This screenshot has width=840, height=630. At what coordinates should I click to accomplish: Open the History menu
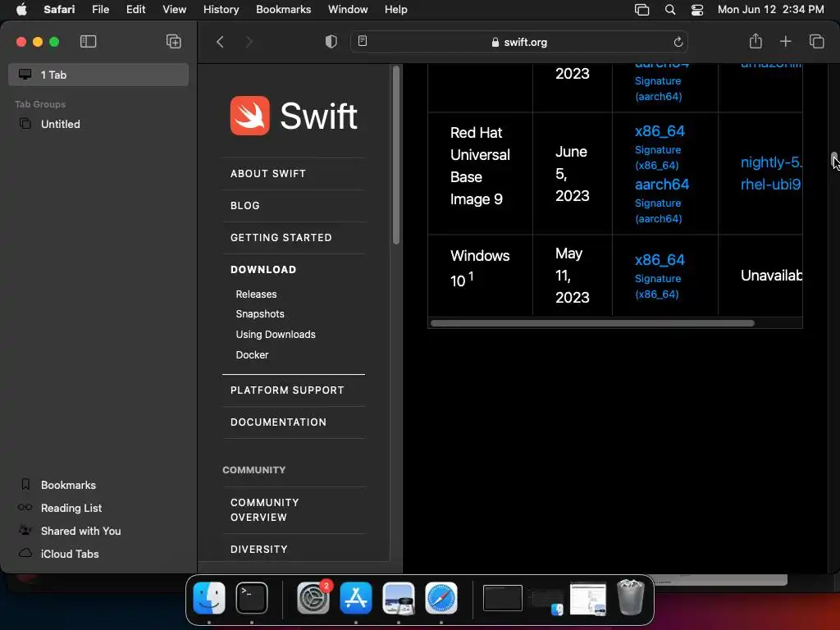point(221,9)
